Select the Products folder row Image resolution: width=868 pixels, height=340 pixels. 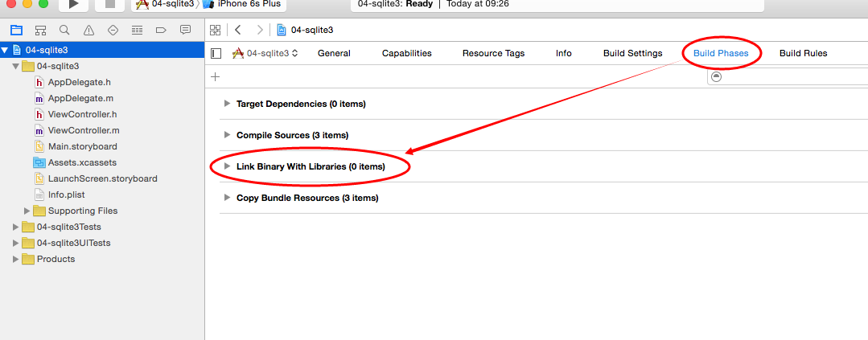click(x=102, y=259)
